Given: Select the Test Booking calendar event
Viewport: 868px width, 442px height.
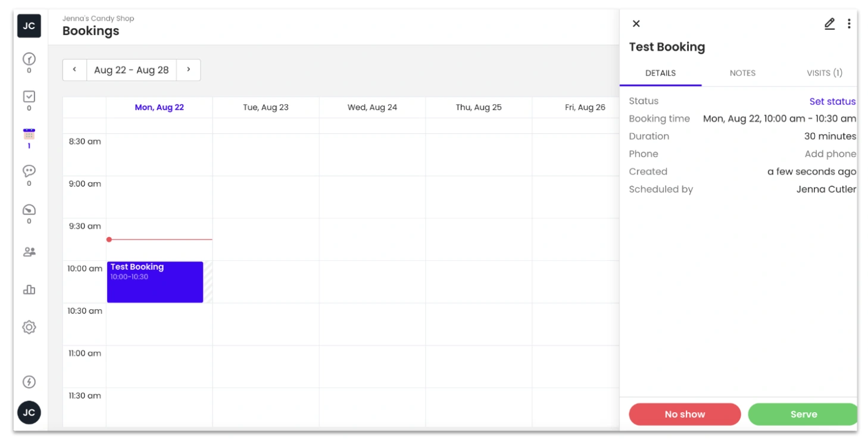Looking at the screenshot, I should click(155, 282).
